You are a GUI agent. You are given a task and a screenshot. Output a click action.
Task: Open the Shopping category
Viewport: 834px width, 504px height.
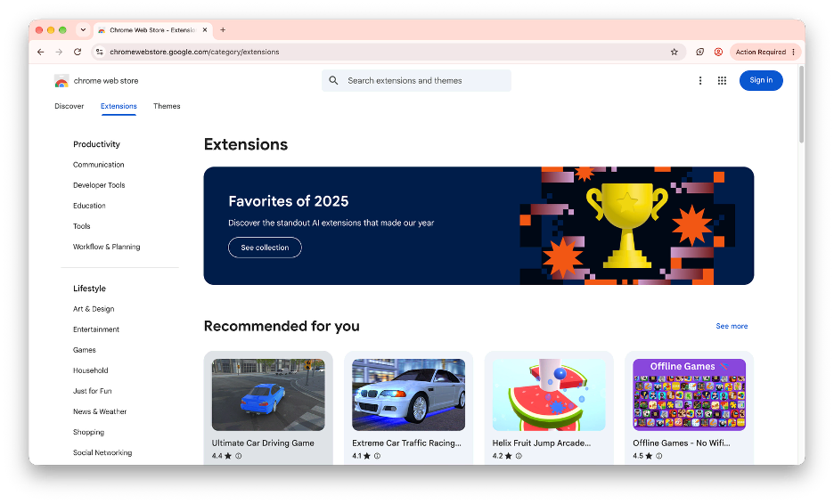(88, 432)
